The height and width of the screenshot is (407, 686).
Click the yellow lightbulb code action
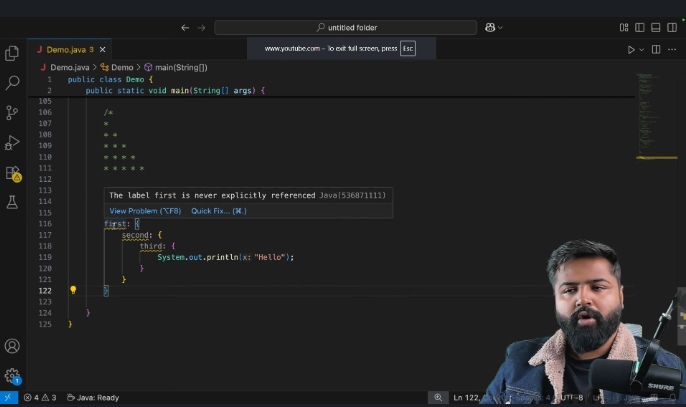click(73, 290)
